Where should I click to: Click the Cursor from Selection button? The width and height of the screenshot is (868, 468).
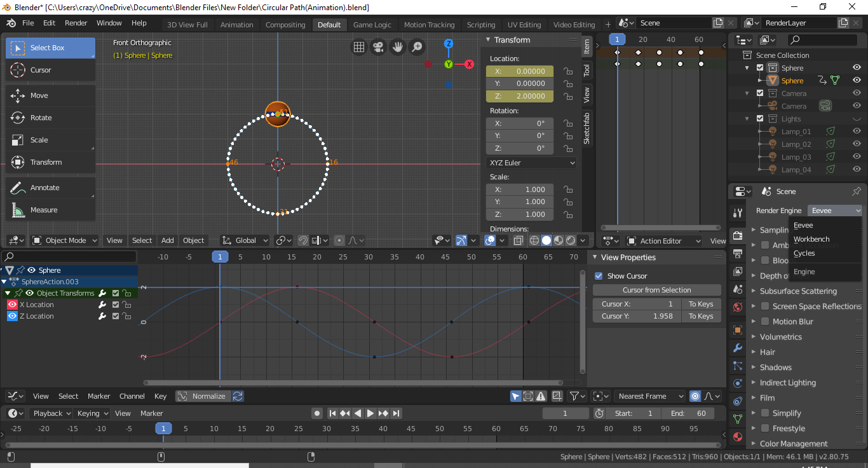coord(656,290)
